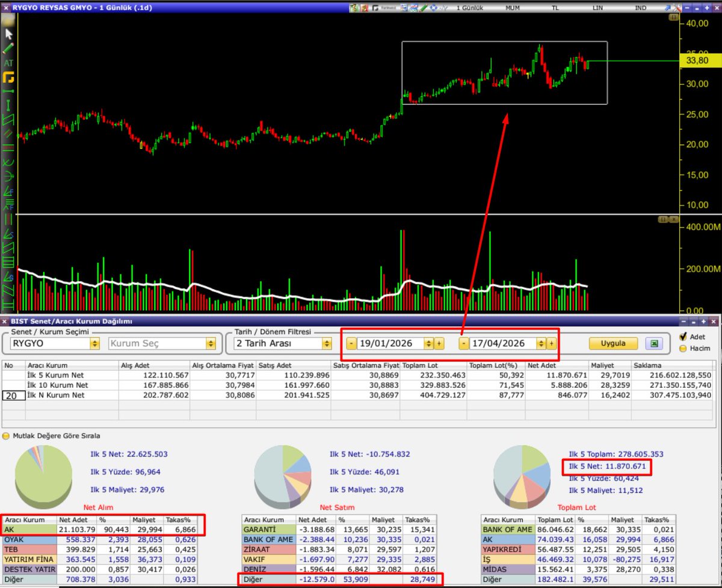Click the pane button at volume panel corner
Viewport: 722px width, 588px height.
pos(664,219)
